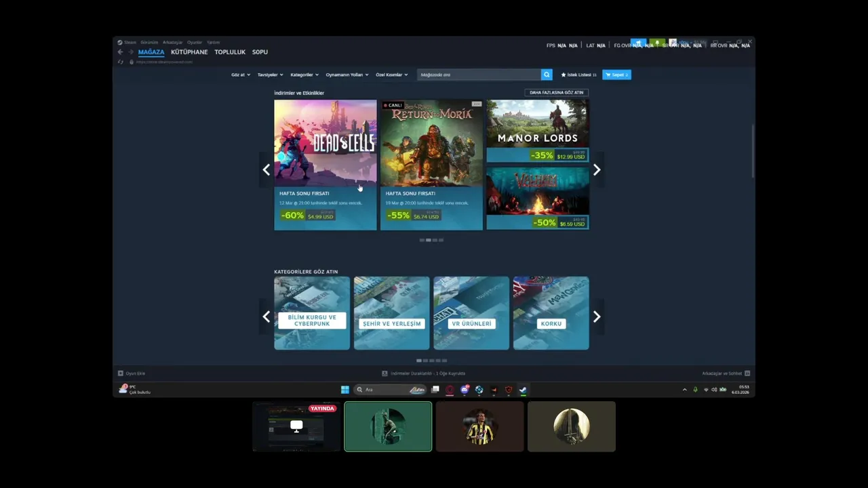This screenshot has height=488, width=868.
Task: Click the lock icon beside the URL
Action: point(132,62)
